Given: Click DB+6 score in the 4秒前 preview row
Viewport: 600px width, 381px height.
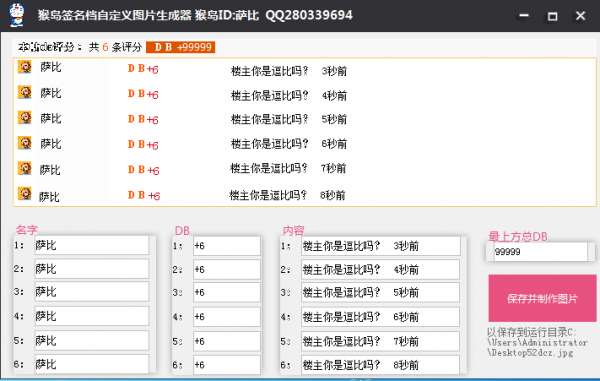Looking at the screenshot, I should pyautogui.click(x=143, y=94).
